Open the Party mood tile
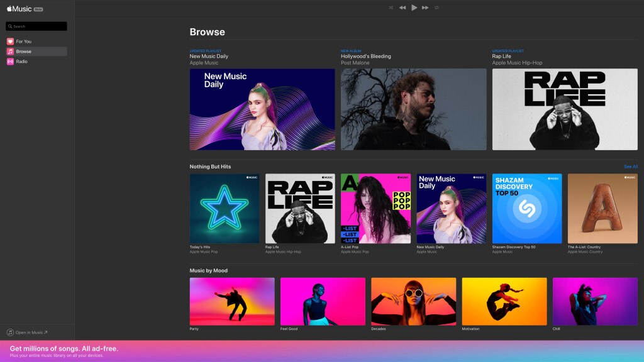The width and height of the screenshot is (644, 362). pos(232,301)
